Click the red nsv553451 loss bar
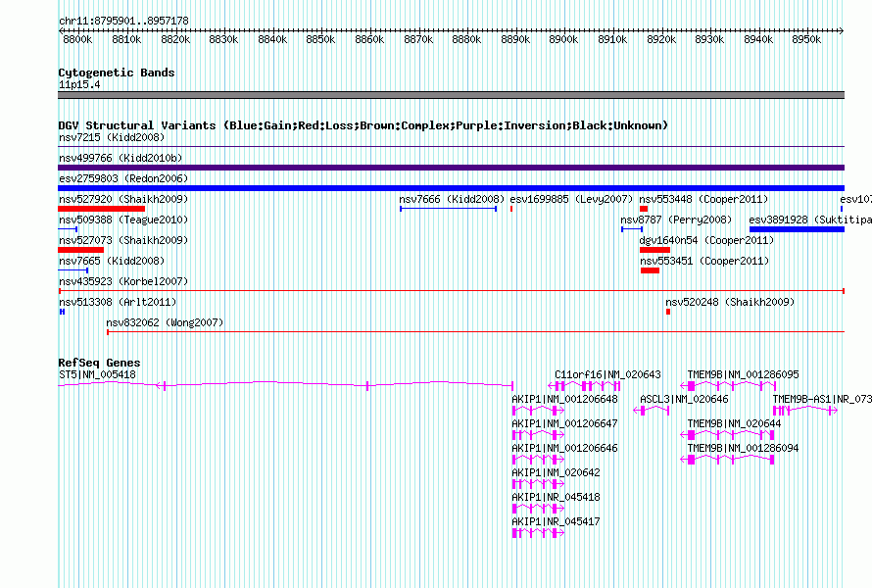 (651, 270)
